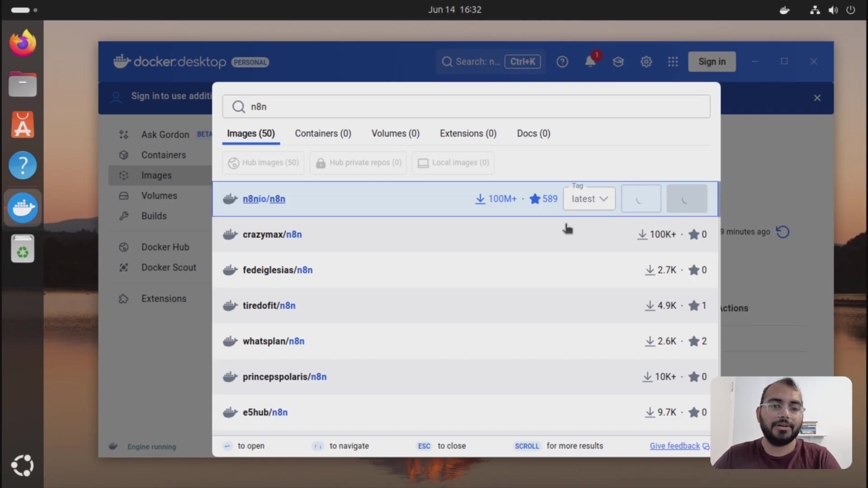This screenshot has width=868, height=488.
Task: Show applications via Ubuntu logo button
Action: [x=23, y=465]
